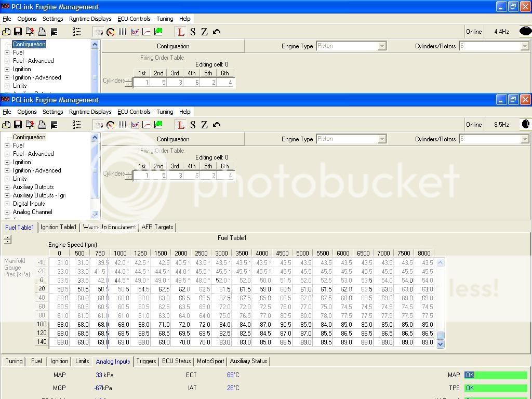This screenshot has width=532, height=399.
Task: Click the Open file icon in back window
Action: tap(6, 32)
